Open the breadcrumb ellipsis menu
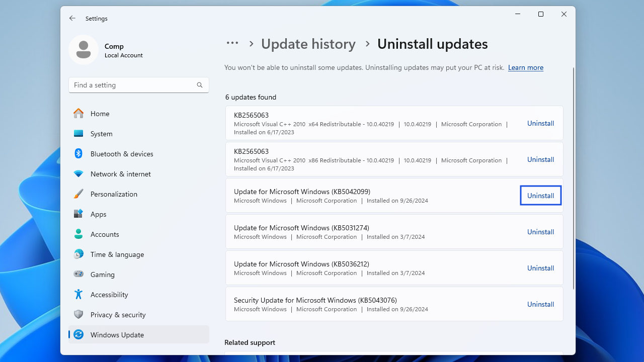644x362 pixels. pos(232,44)
